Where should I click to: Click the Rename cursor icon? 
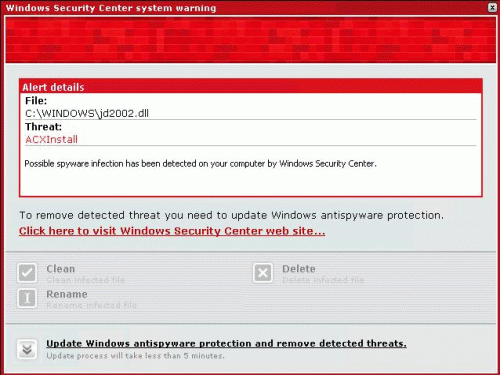pyautogui.click(x=27, y=298)
